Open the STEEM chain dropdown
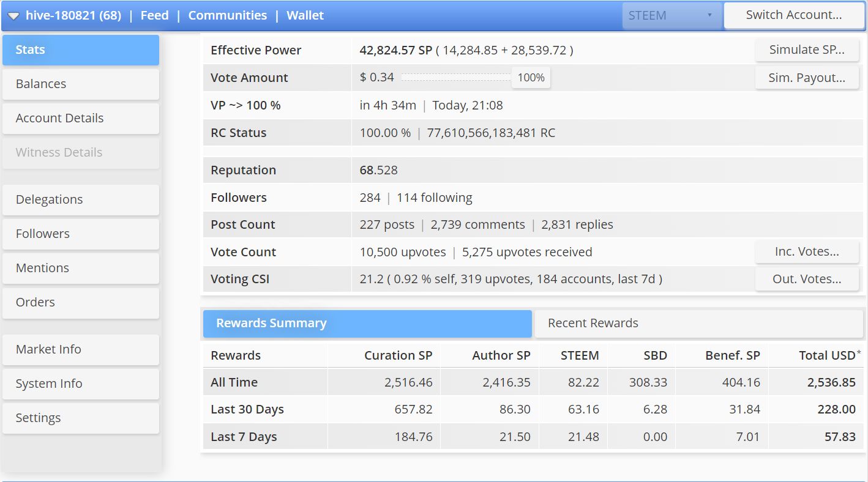 click(x=671, y=16)
